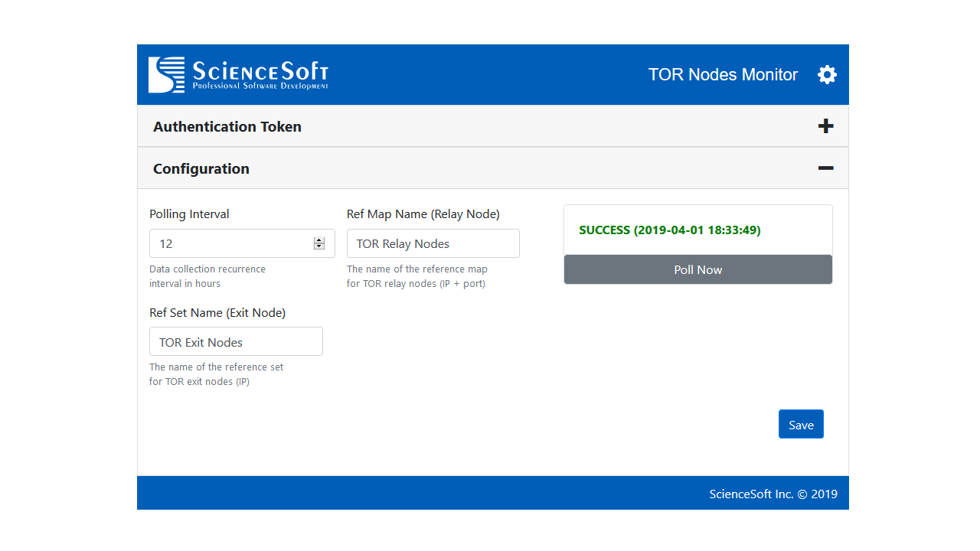This screenshot has width=980, height=551.
Task: Click the ScienceSoft logo
Action: tap(239, 74)
